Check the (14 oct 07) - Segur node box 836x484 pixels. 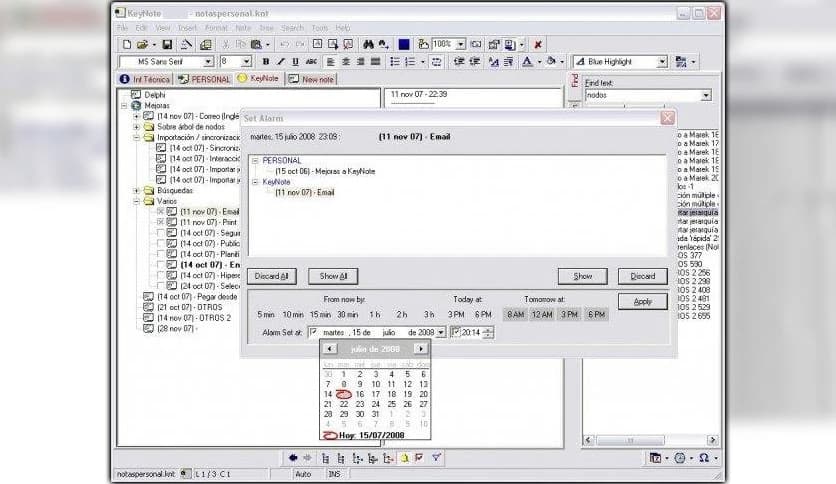pos(160,233)
